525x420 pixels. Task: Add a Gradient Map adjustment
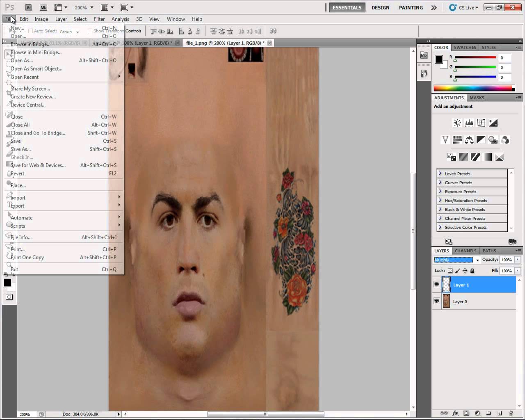click(487, 157)
